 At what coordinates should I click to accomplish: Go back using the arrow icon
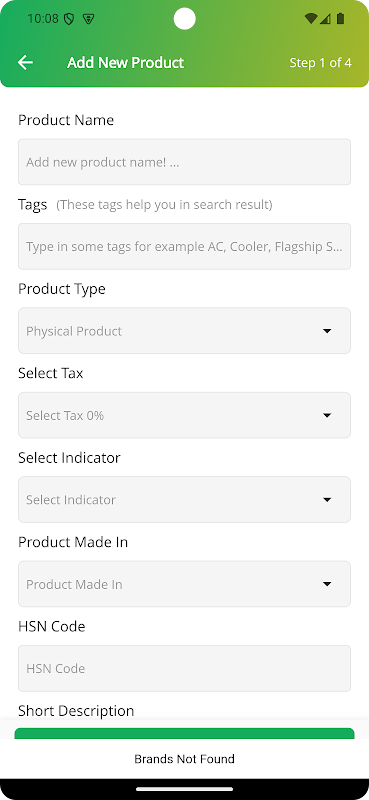[x=25, y=62]
